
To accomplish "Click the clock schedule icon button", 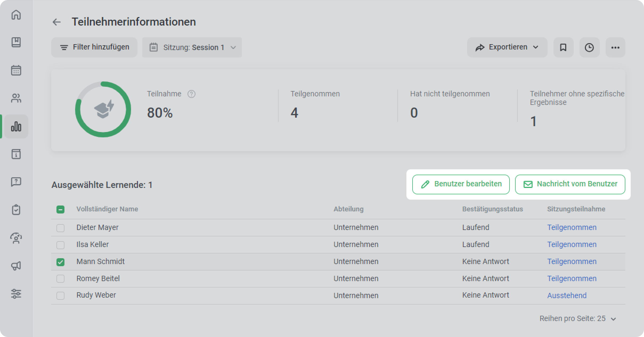I will pyautogui.click(x=589, y=47).
